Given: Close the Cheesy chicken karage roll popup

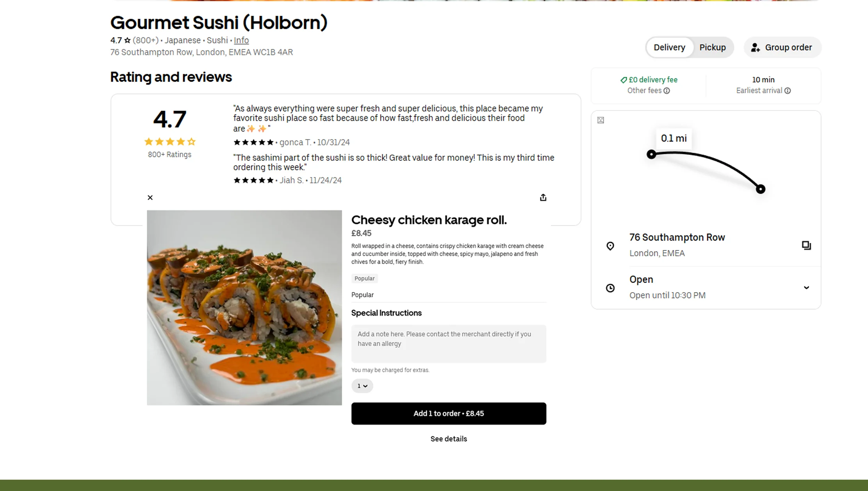Looking at the screenshot, I should point(150,198).
